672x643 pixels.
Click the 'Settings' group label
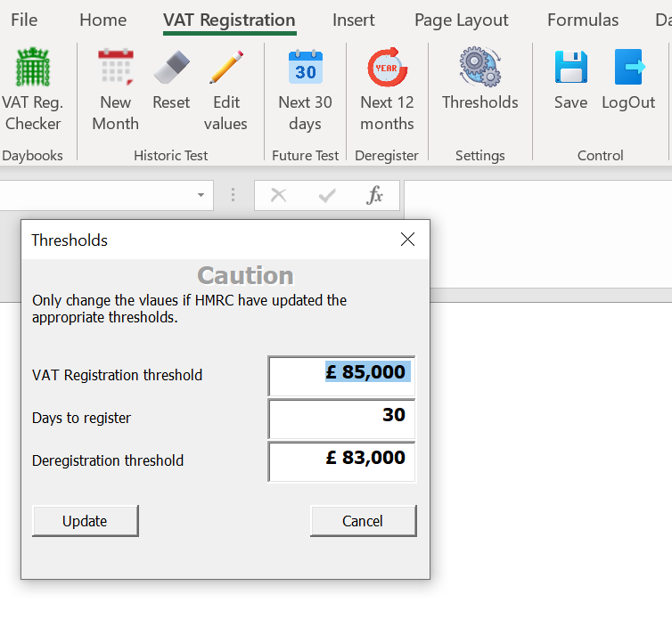480,156
